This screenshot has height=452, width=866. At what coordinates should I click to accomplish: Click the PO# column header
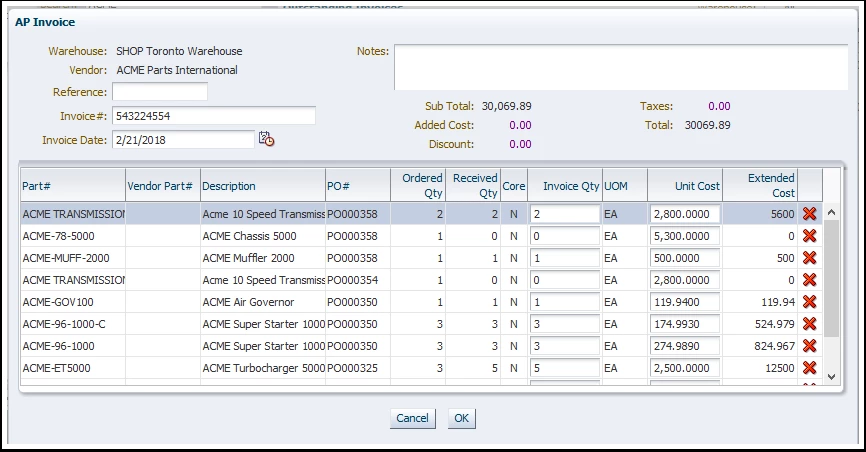coord(358,186)
